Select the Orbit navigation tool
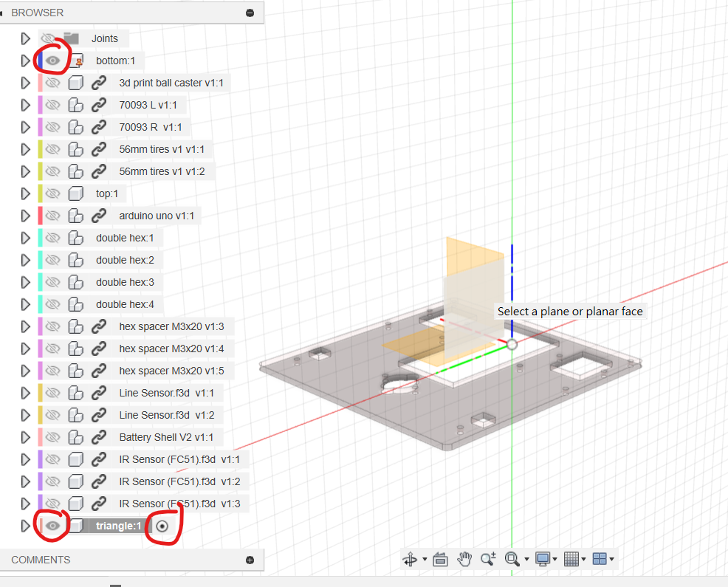The image size is (728, 587). coord(410,560)
